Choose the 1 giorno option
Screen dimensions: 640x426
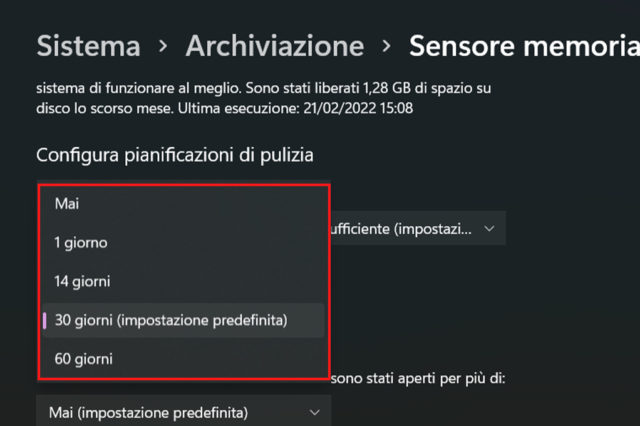click(81, 243)
